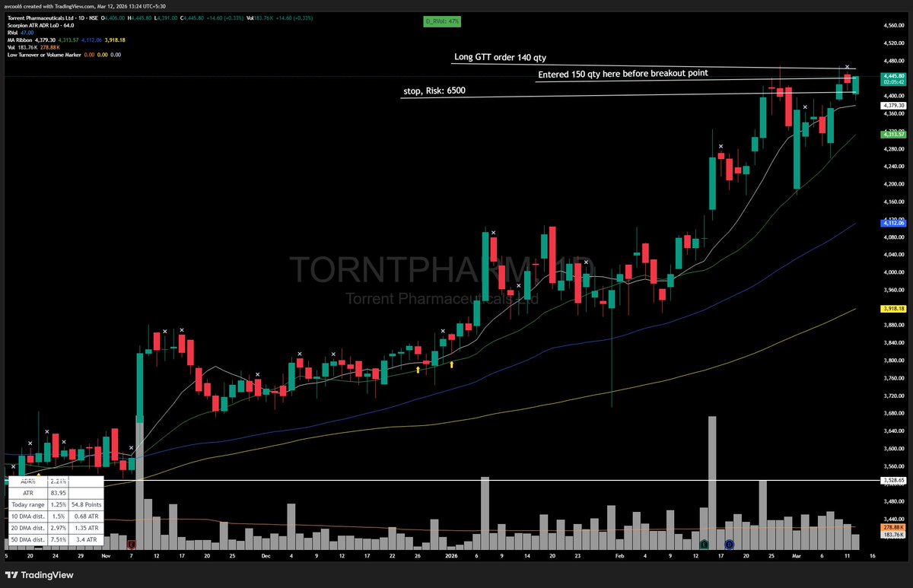The width and height of the screenshot is (913, 588).
Task: Select the orange 278.88K volume average label
Action: [893, 527]
